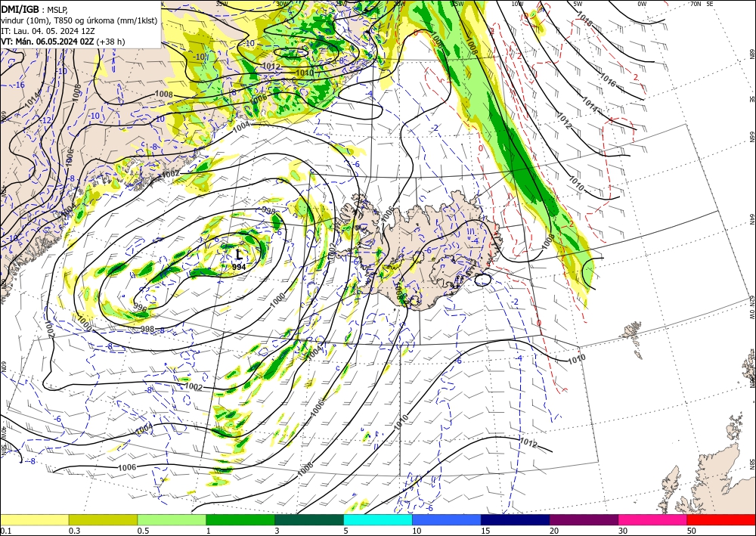The height and width of the screenshot is (536, 756).
Task: Click the '1018' isobar label
Action: click(584, 20)
